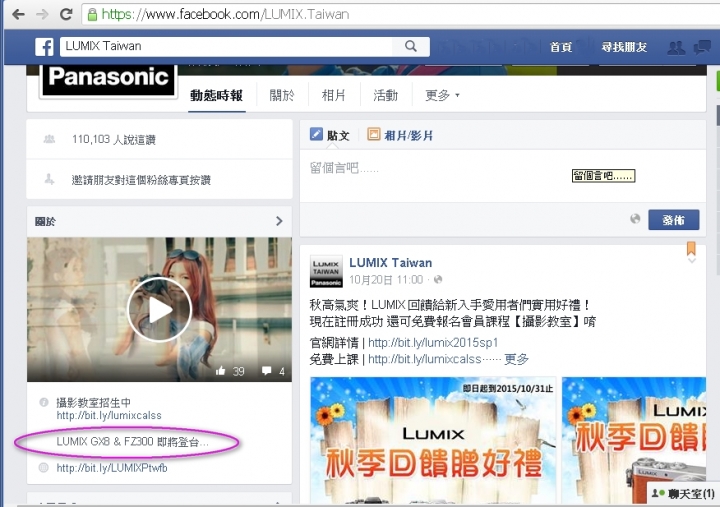This screenshot has width=720, height=507.
Task: Click into the 留個言吧 text box
Action: coord(503,176)
